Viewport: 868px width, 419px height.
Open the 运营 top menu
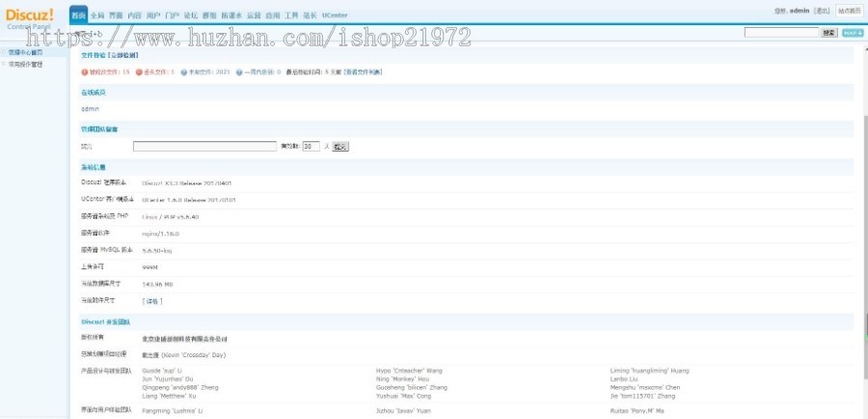tap(254, 15)
